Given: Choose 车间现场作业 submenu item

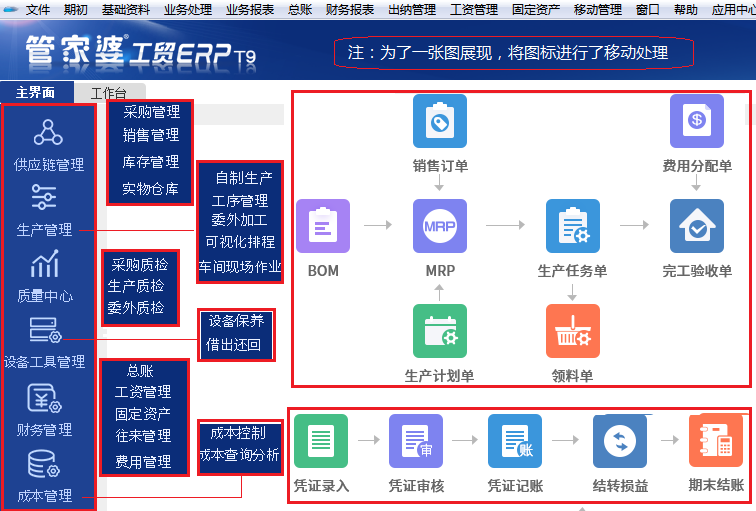Looking at the screenshot, I should coord(240,267).
